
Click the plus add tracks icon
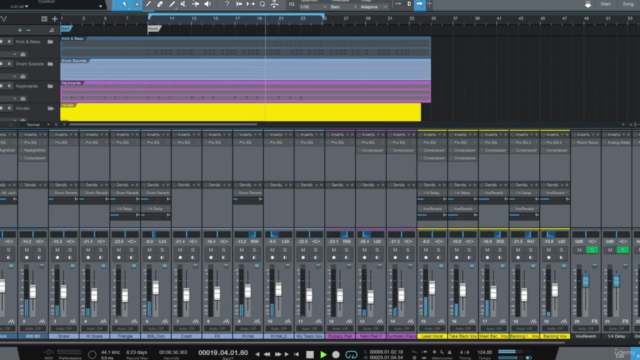click(54, 19)
